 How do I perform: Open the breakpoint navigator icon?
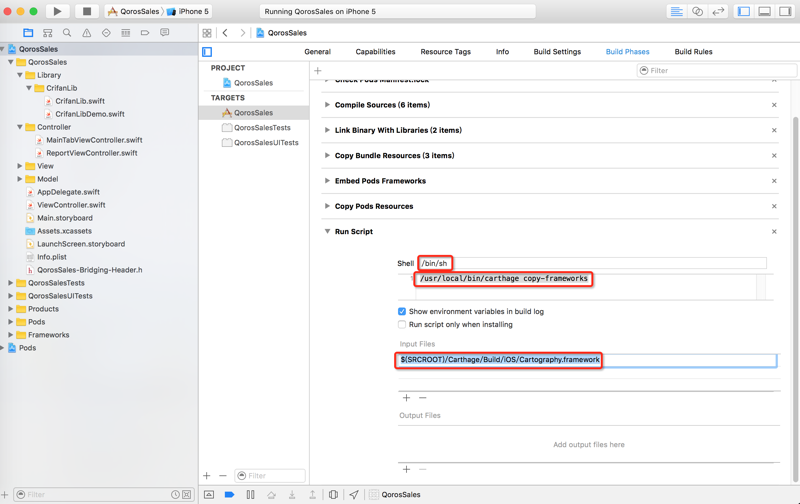tap(145, 33)
